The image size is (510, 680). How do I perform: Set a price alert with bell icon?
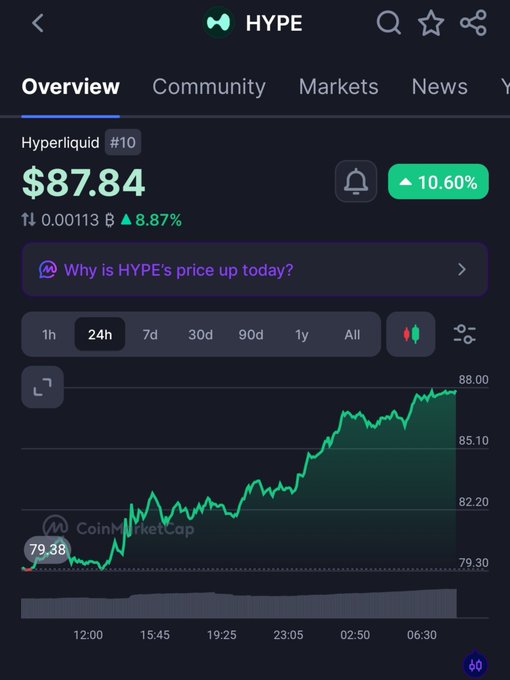356,181
